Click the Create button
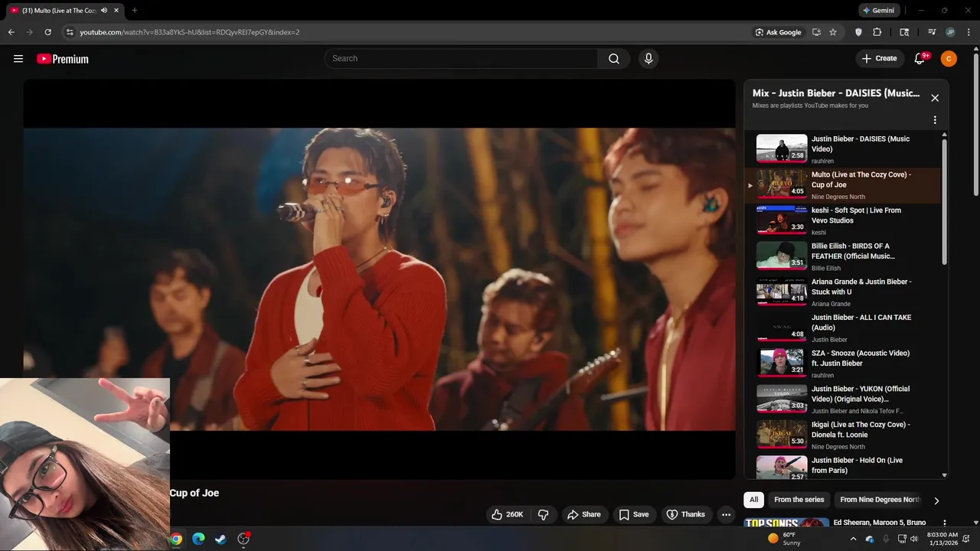 [x=879, y=59]
